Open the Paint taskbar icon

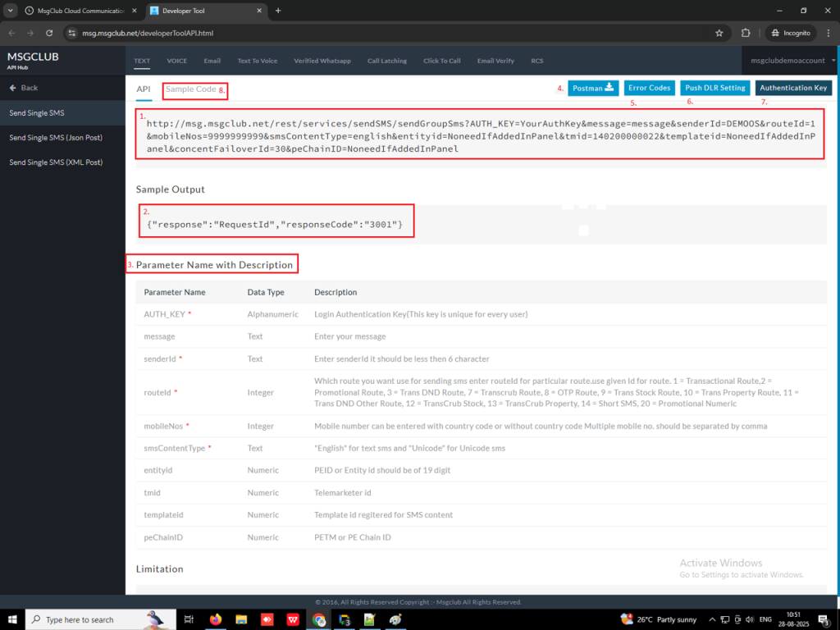(396, 620)
